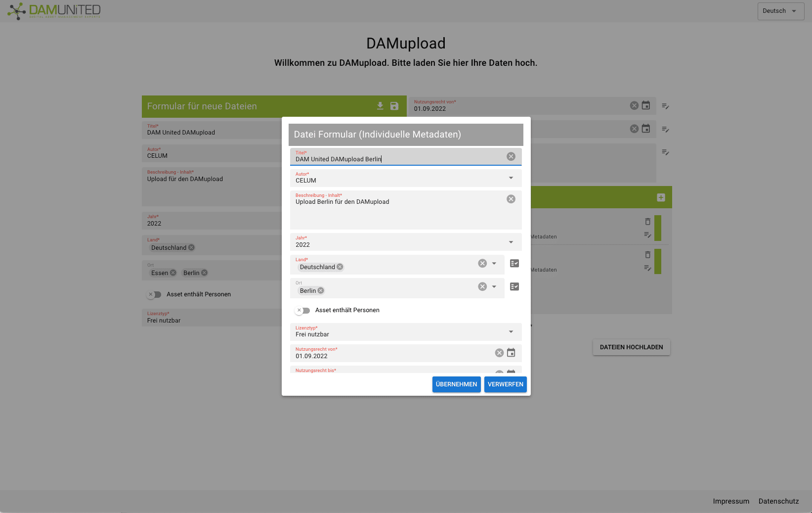Toggle Asset enthält Personen in the dialog
Screen dimensions: 812x513
pos(302,311)
